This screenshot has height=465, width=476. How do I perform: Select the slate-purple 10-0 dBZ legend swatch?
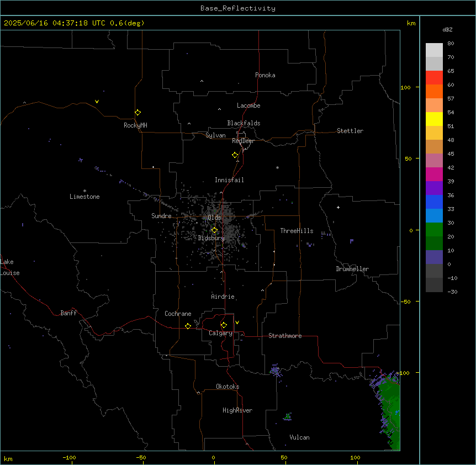[434, 257]
